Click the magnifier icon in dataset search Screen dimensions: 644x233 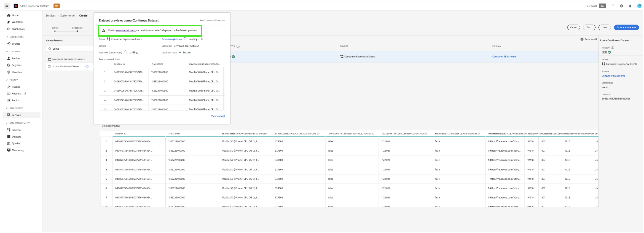[x=50, y=49]
